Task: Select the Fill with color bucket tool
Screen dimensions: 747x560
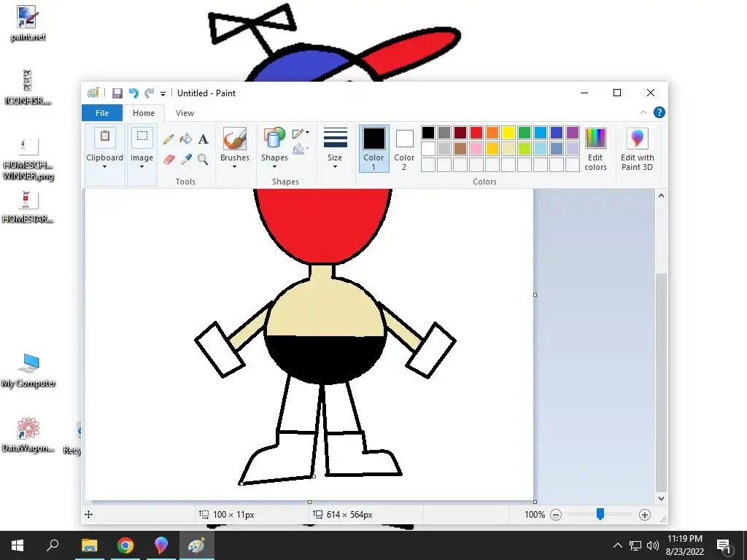Action: tap(186, 139)
